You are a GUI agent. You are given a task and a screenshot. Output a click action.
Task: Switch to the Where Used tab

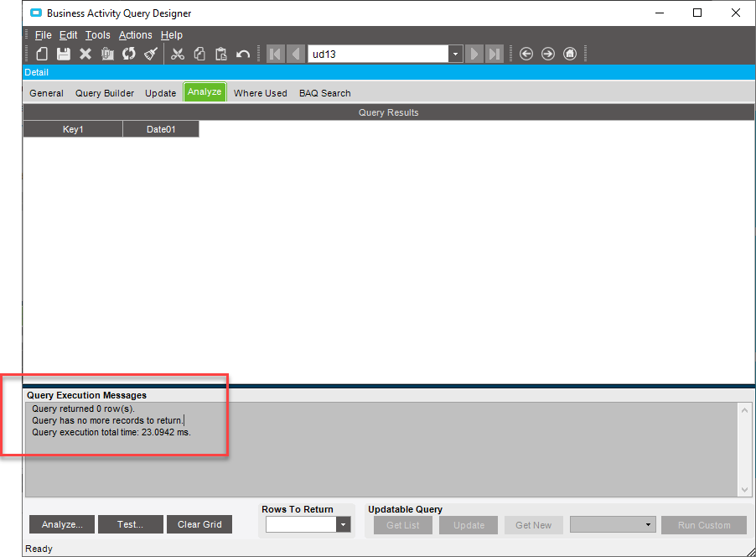click(261, 93)
